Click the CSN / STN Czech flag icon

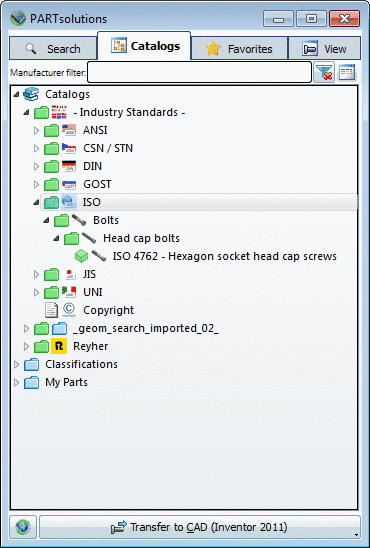point(69,148)
